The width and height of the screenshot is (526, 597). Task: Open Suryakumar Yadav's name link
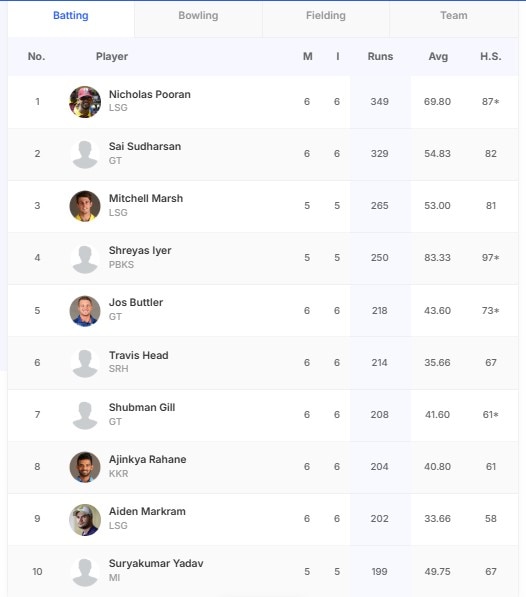[156, 563]
